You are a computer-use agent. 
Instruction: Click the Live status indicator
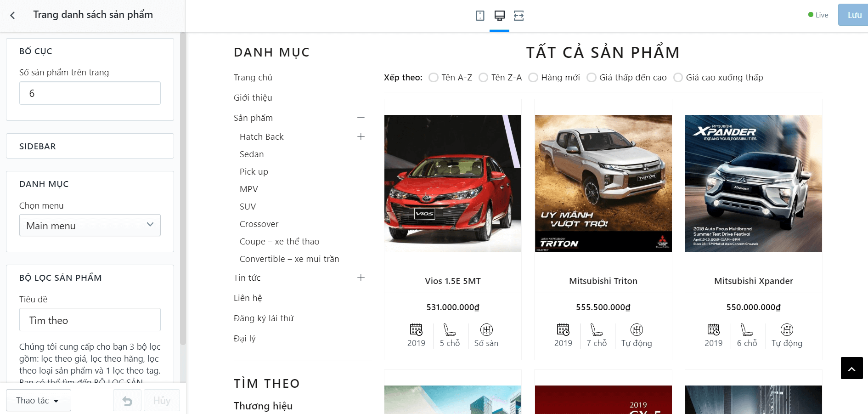pyautogui.click(x=818, y=15)
